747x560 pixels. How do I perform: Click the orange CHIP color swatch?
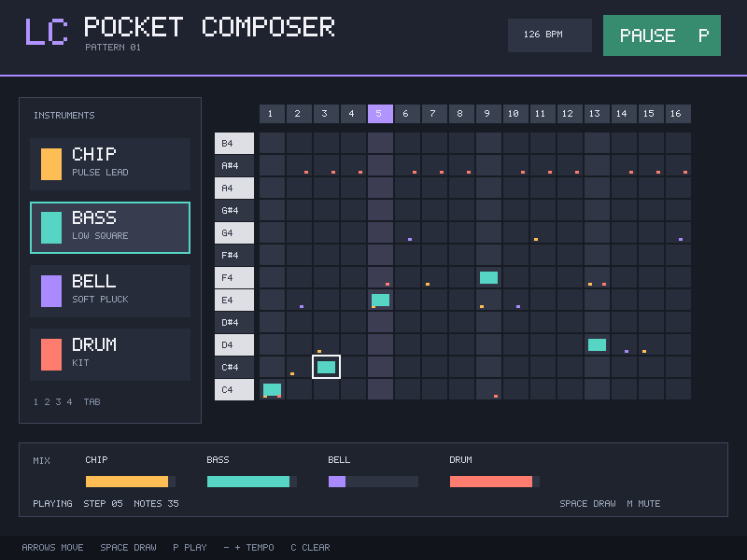51,164
